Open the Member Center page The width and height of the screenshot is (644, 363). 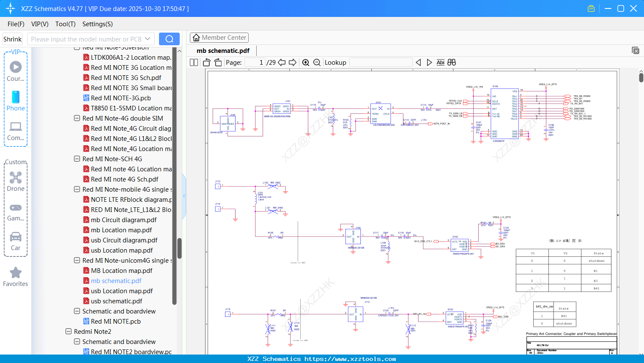click(x=219, y=37)
